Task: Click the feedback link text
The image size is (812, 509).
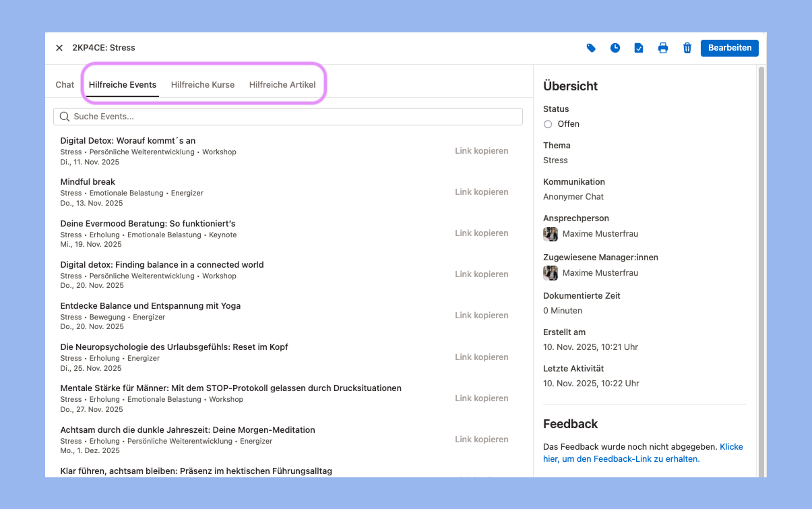Action: coord(643,452)
